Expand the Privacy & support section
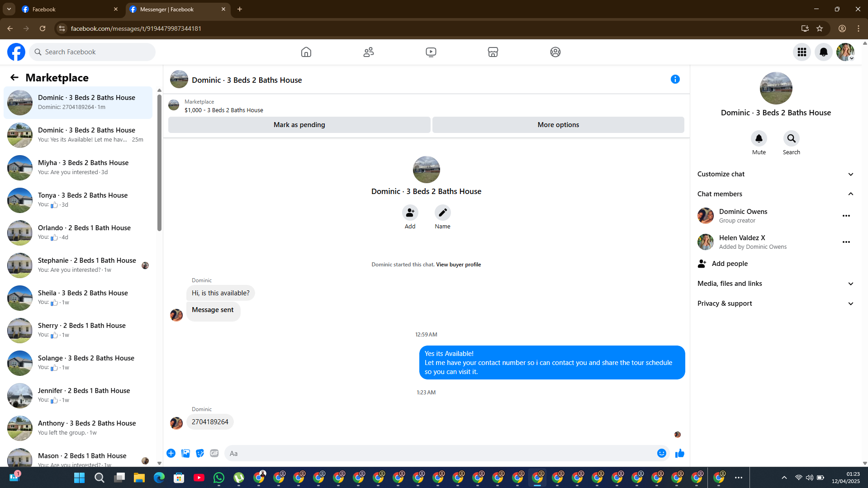Viewport: 868px width, 488px height. (x=776, y=303)
